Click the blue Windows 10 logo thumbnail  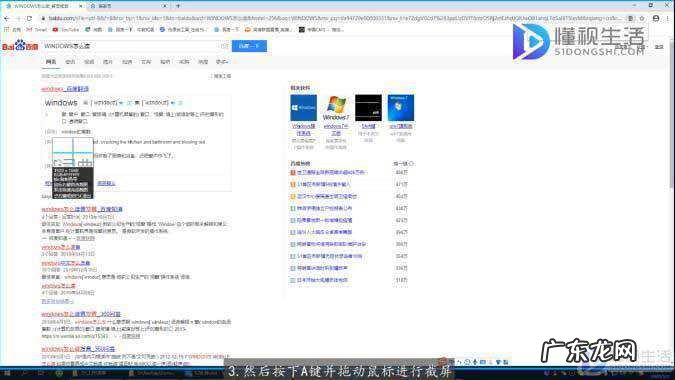coord(303,108)
